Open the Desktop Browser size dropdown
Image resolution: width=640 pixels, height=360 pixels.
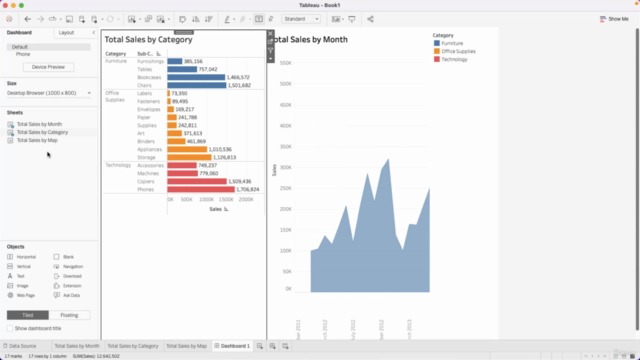pyautogui.click(x=49, y=93)
